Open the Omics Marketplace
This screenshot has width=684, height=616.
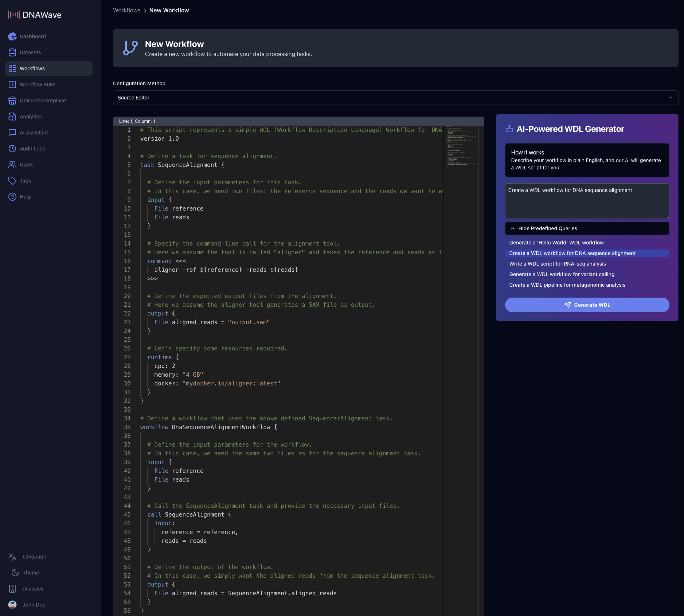tap(43, 101)
